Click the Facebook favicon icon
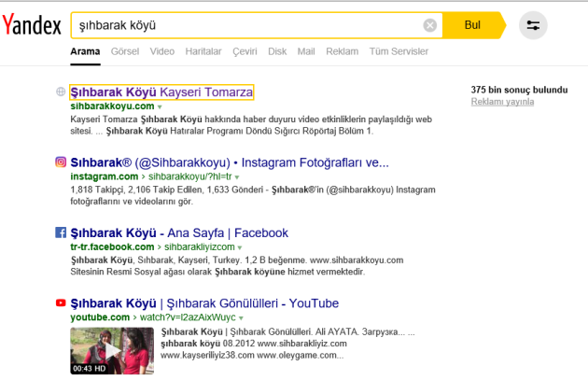The height and width of the screenshot is (380, 588). point(61,232)
